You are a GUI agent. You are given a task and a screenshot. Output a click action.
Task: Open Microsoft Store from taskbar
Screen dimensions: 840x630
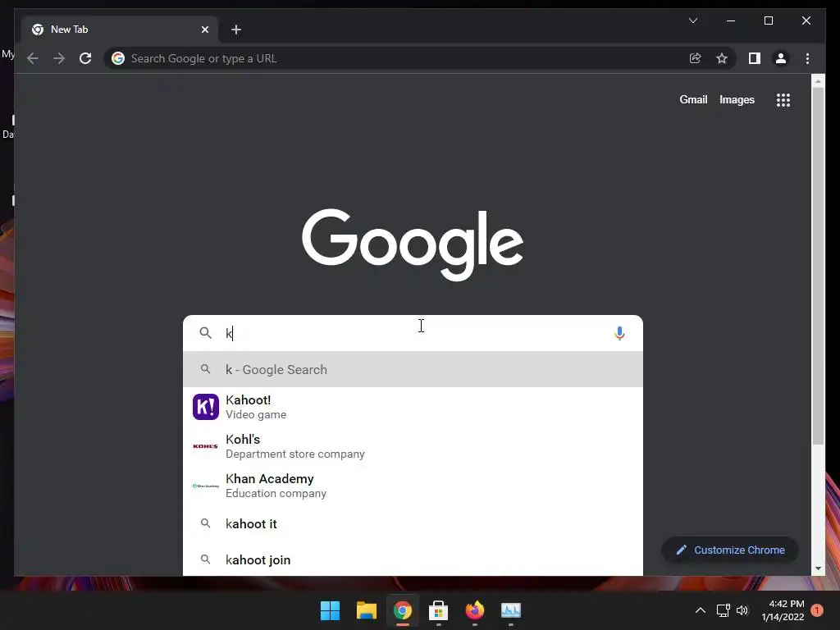[x=438, y=610]
